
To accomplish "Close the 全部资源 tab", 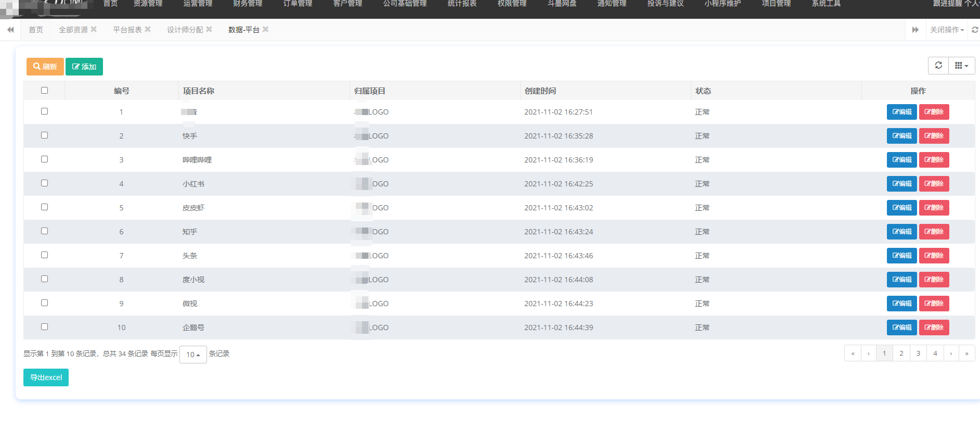I will tap(94, 29).
